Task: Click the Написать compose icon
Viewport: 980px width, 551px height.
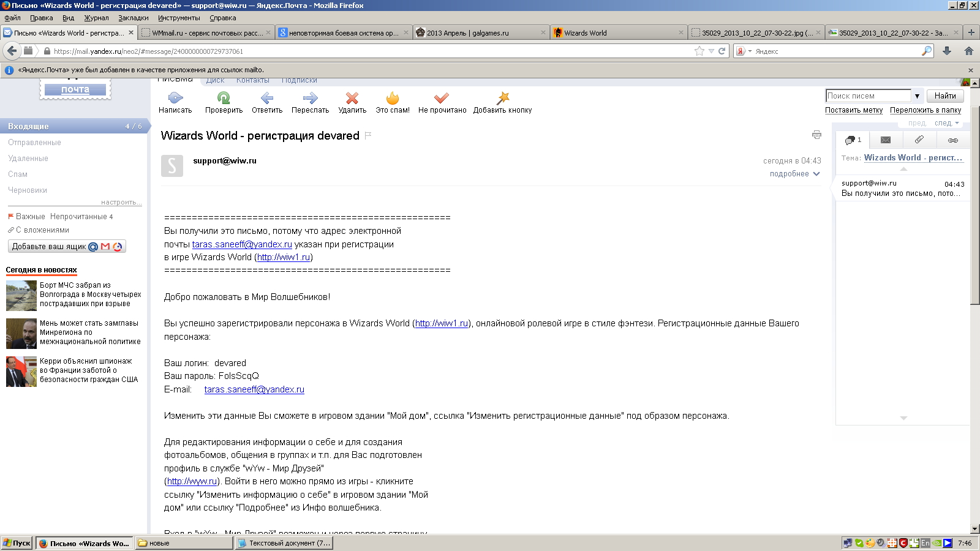Action: coord(175,97)
